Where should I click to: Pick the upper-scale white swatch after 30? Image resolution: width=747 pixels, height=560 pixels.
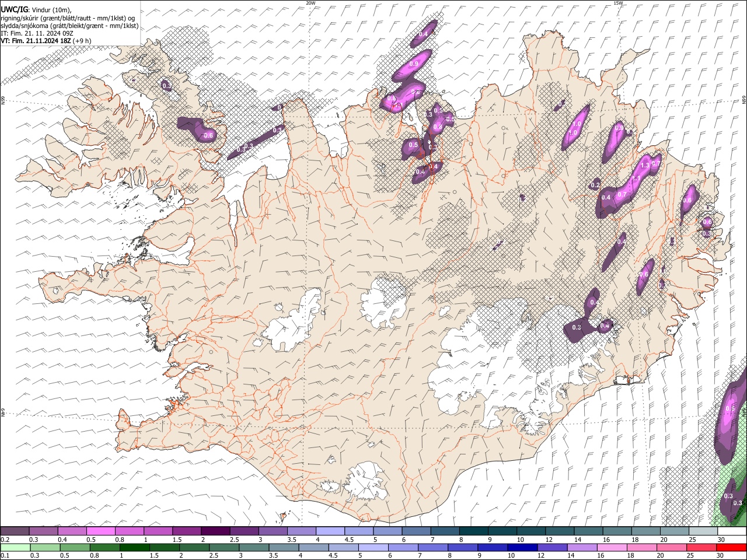coord(732,531)
